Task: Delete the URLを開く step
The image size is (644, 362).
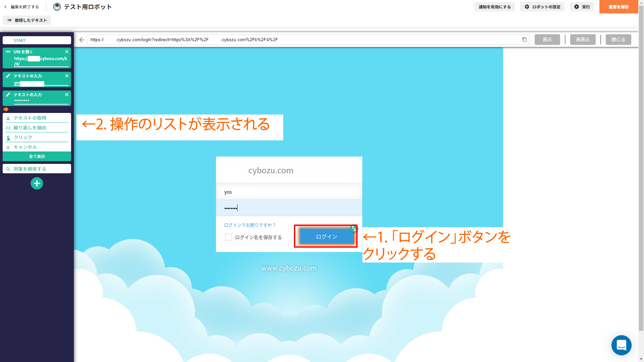Action: [x=67, y=52]
